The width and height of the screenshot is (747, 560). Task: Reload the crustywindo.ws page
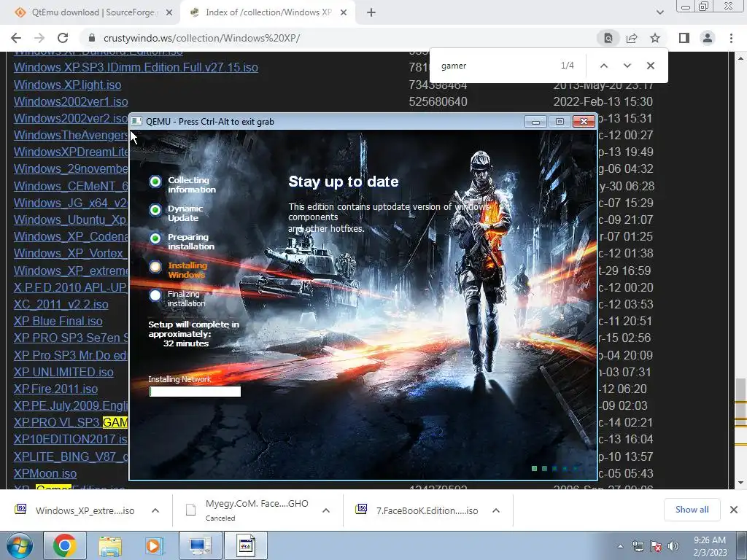(x=63, y=38)
